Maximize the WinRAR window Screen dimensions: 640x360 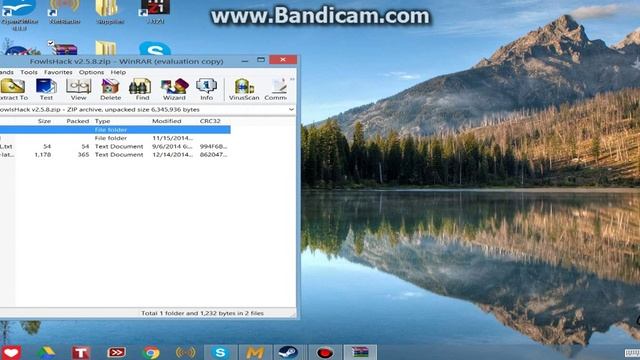[261, 60]
